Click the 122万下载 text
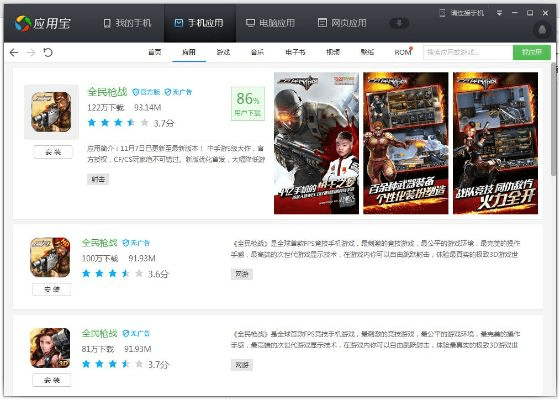 coord(106,108)
